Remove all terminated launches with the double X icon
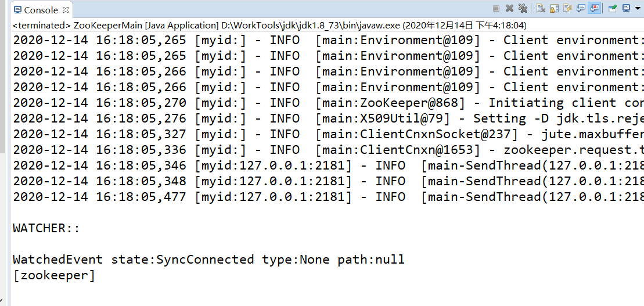This screenshot has height=306, width=644. pos(523,8)
